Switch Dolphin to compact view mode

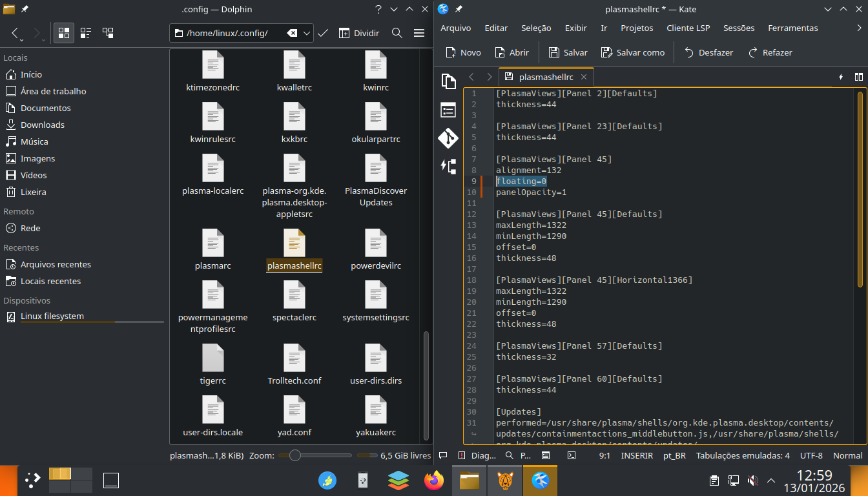coord(86,33)
